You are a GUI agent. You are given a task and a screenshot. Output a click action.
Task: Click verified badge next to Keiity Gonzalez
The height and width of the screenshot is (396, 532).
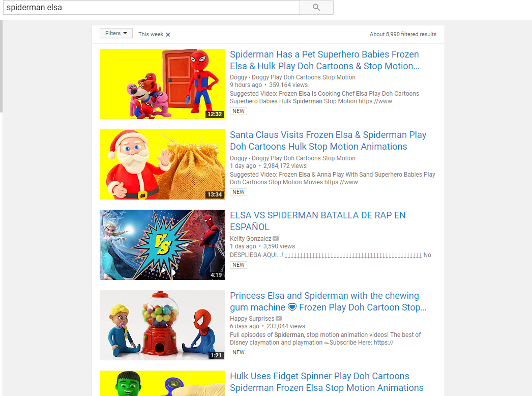[x=276, y=239]
